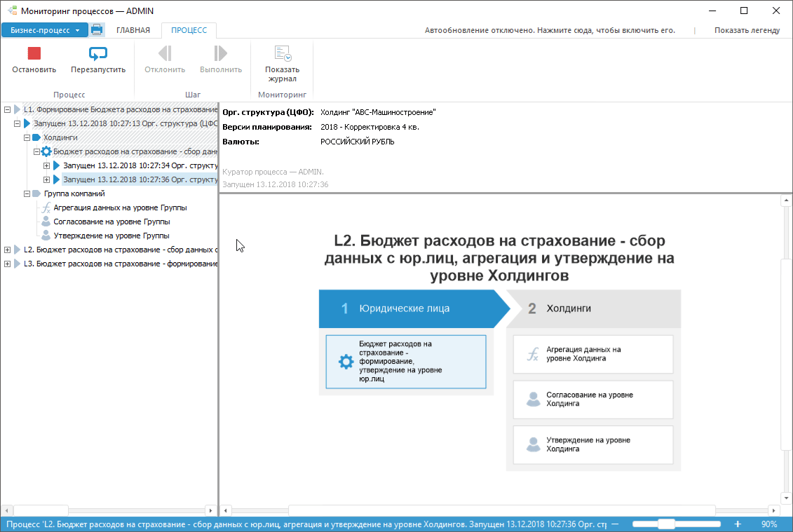
Task: Enable auto-refresh via Автообновление отключено link
Action: click(550, 30)
